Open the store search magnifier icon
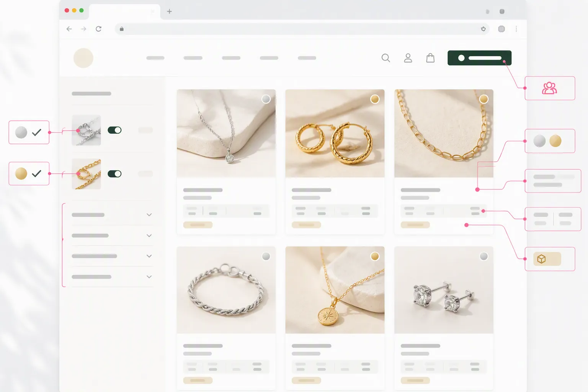The height and width of the screenshot is (392, 588). pos(386,58)
